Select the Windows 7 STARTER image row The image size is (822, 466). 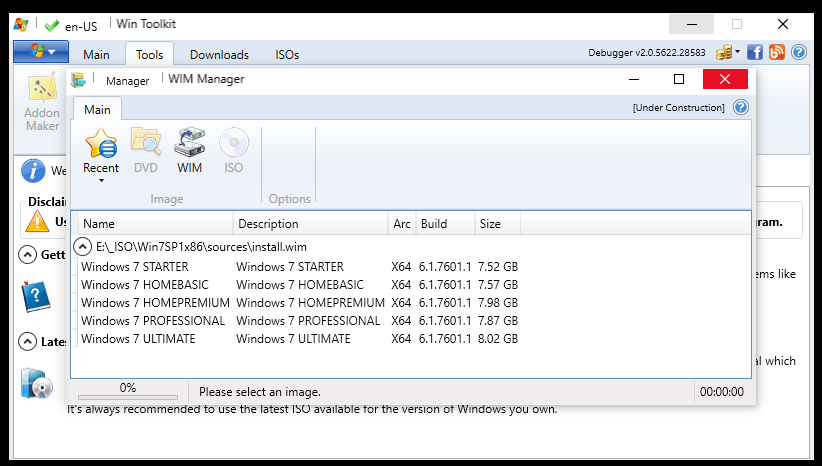tap(299, 267)
